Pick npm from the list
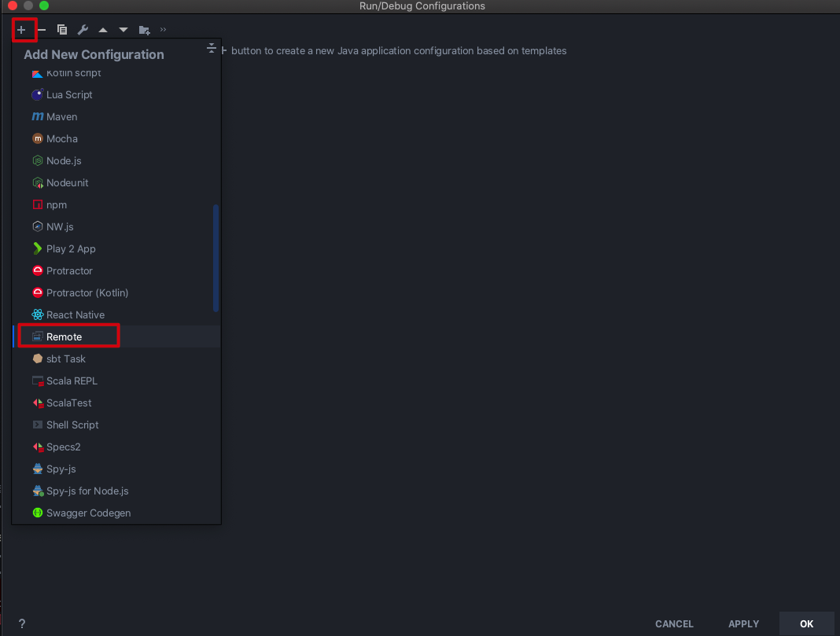This screenshot has height=636, width=840. pos(116,204)
